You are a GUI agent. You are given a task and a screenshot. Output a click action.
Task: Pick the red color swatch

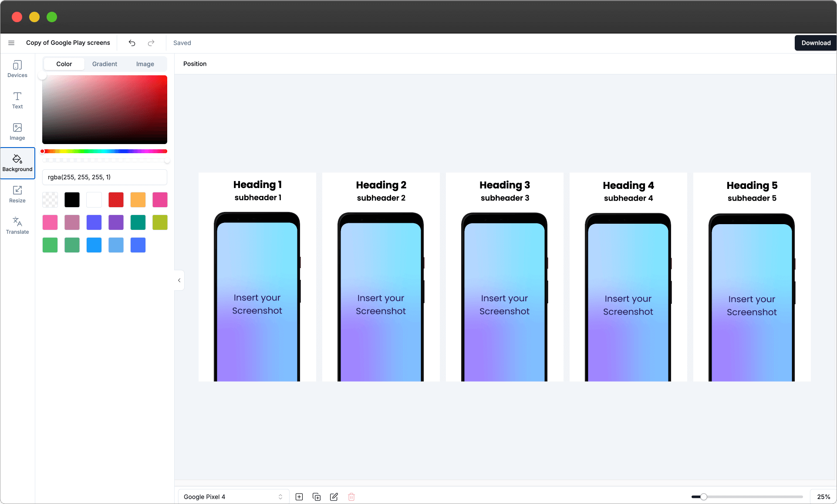pos(116,200)
